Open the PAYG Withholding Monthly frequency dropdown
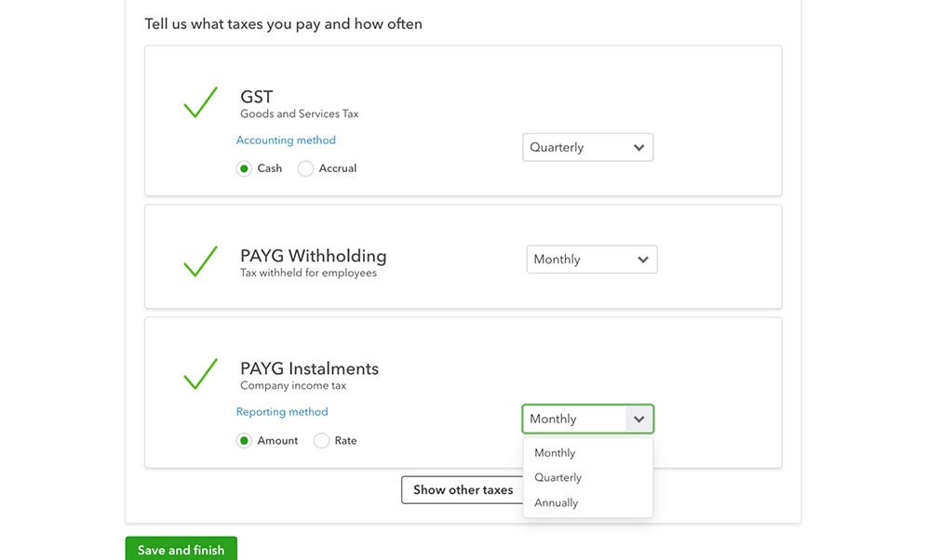This screenshot has width=927, height=560. (591, 260)
